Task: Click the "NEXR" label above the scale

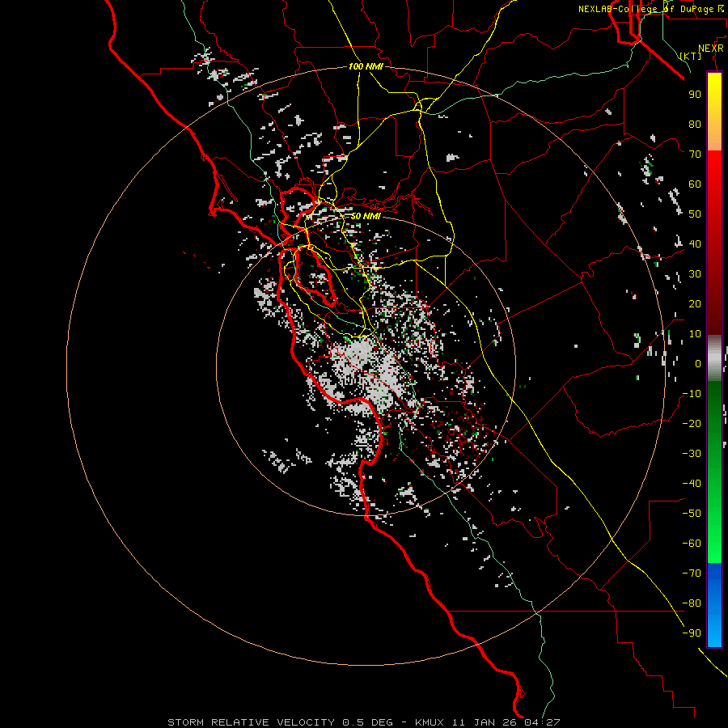Action: [711, 49]
